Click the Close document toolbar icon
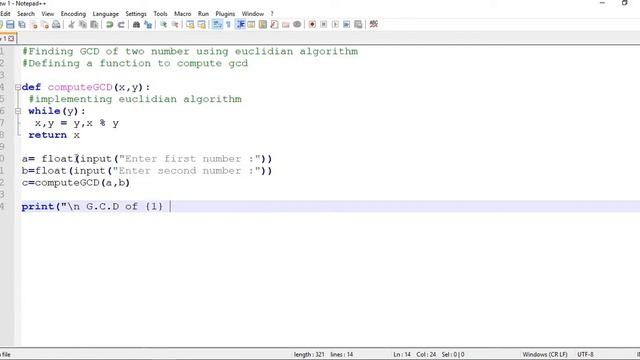640x360 pixels. (x=34, y=24)
